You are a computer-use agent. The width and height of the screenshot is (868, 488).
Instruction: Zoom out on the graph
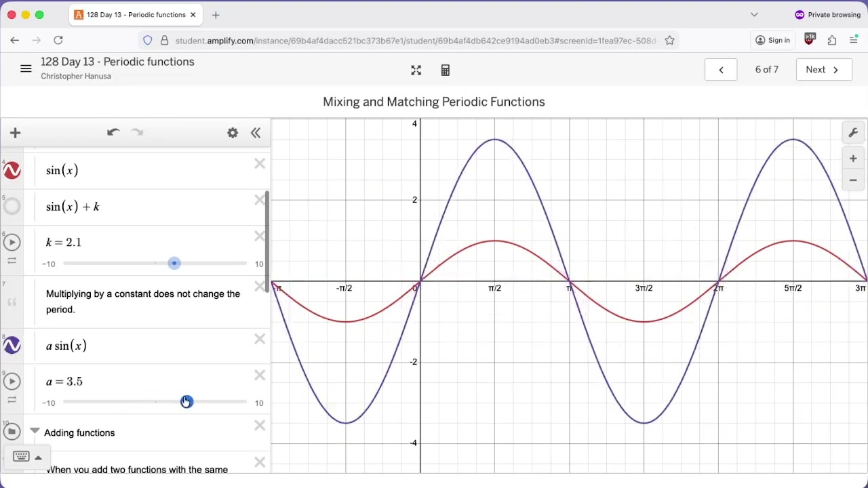point(853,180)
